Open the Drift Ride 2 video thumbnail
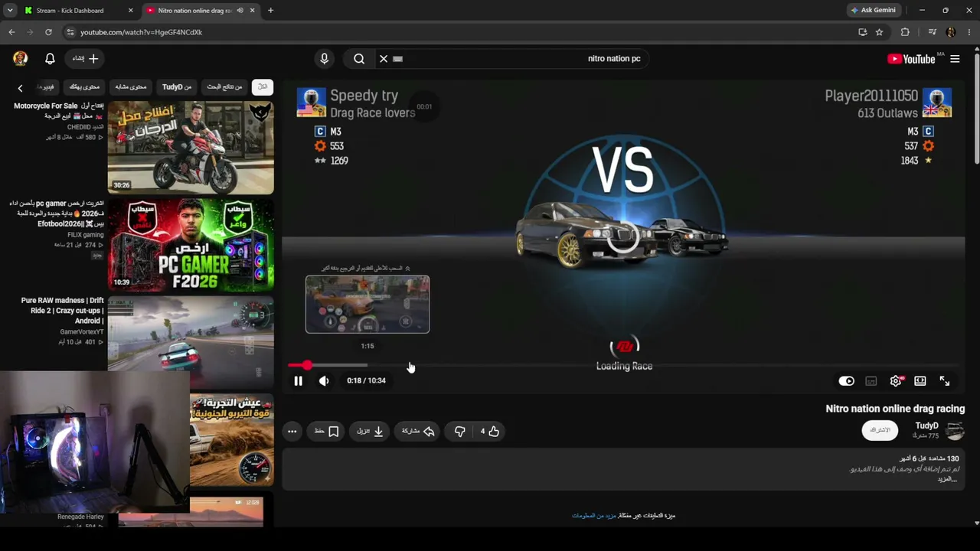980x551 pixels. (x=191, y=342)
